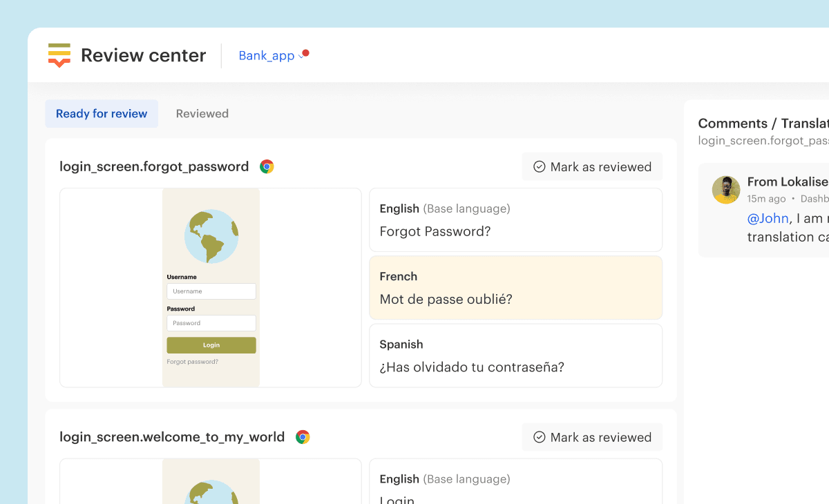This screenshot has width=829, height=504.
Task: Click checkmark icon in first Mark as reviewed
Action: 540,167
